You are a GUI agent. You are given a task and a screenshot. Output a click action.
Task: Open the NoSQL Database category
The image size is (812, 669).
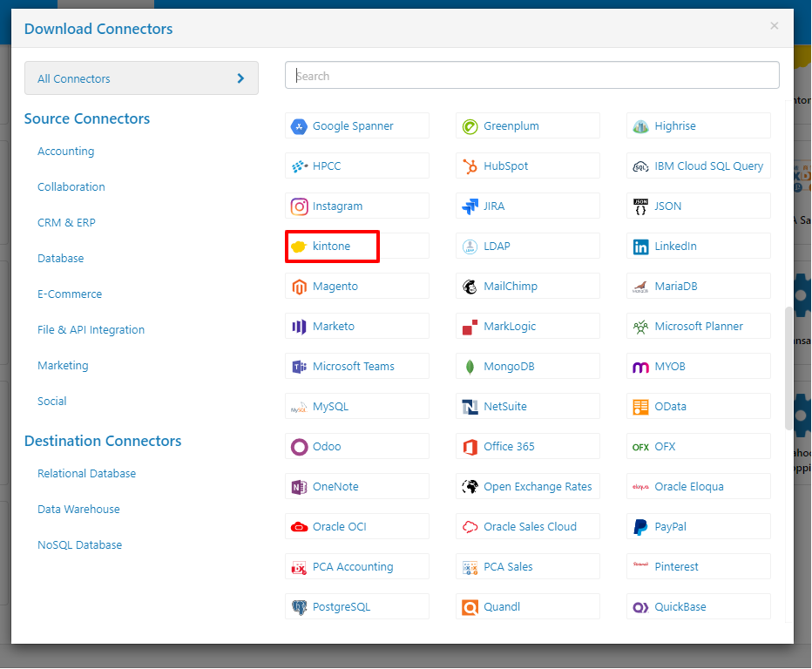point(80,544)
